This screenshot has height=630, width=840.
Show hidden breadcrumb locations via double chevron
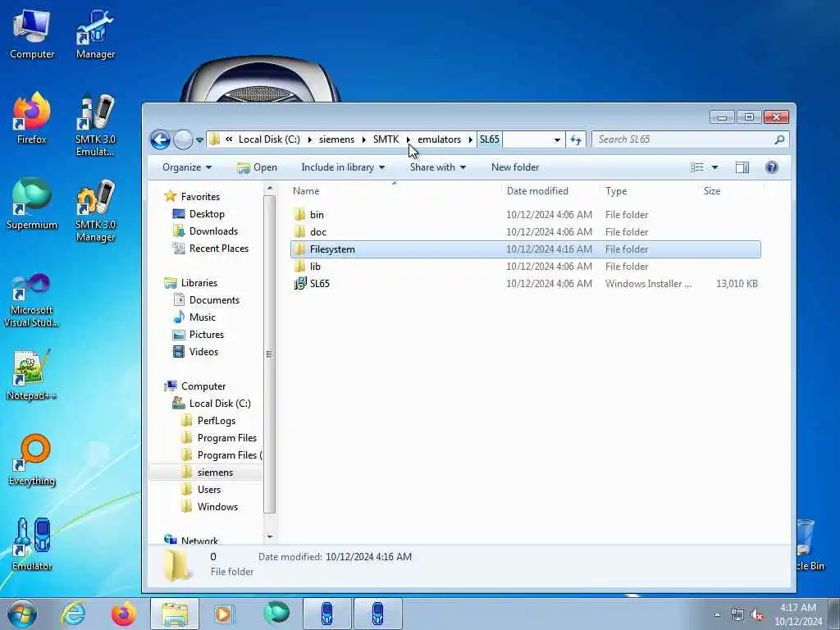point(229,139)
